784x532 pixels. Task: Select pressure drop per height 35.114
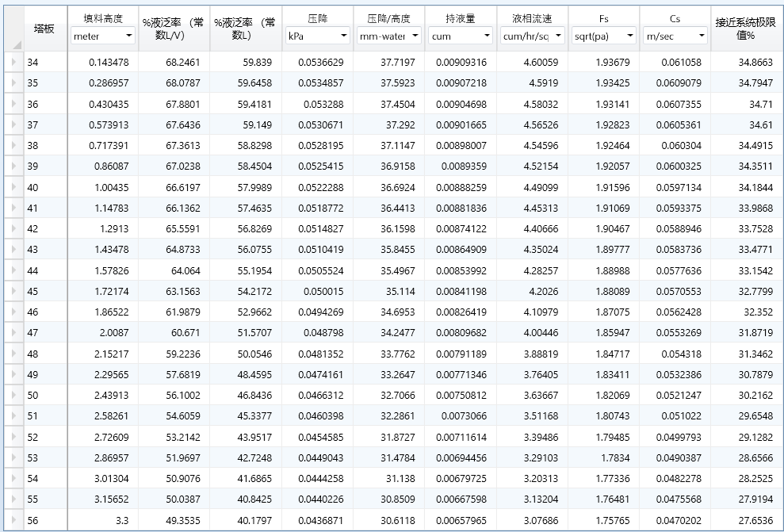(x=400, y=291)
